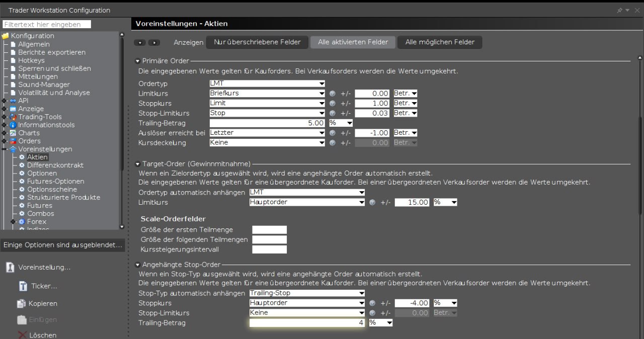Click the Voreinstellung flask icon
Viewport: 644px width, 339px height.
[10, 268]
